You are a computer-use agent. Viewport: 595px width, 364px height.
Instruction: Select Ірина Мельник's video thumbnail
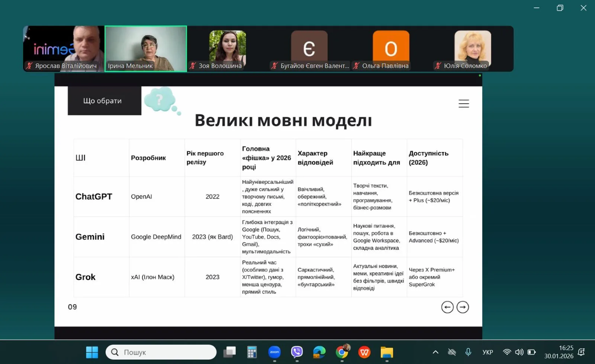click(x=146, y=49)
